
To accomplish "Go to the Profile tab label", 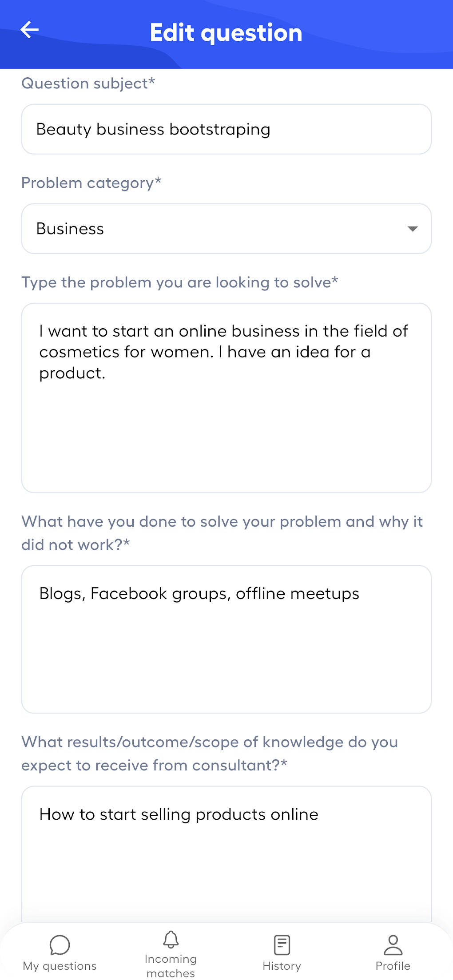I will (393, 966).
